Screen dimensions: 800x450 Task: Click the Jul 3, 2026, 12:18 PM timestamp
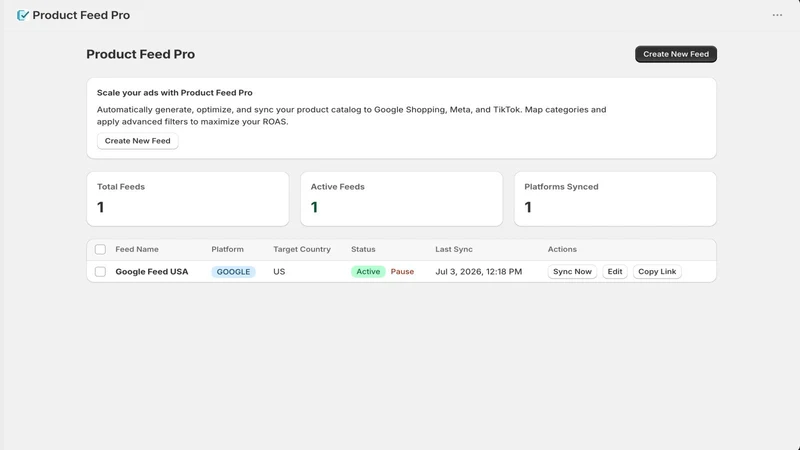click(x=478, y=272)
